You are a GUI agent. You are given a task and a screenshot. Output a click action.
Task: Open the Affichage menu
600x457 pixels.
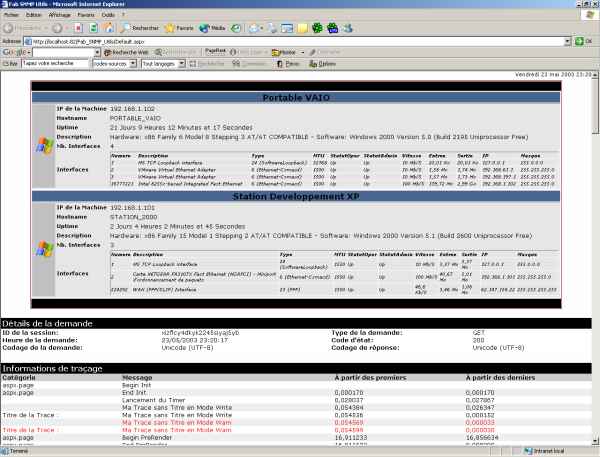click(x=59, y=15)
